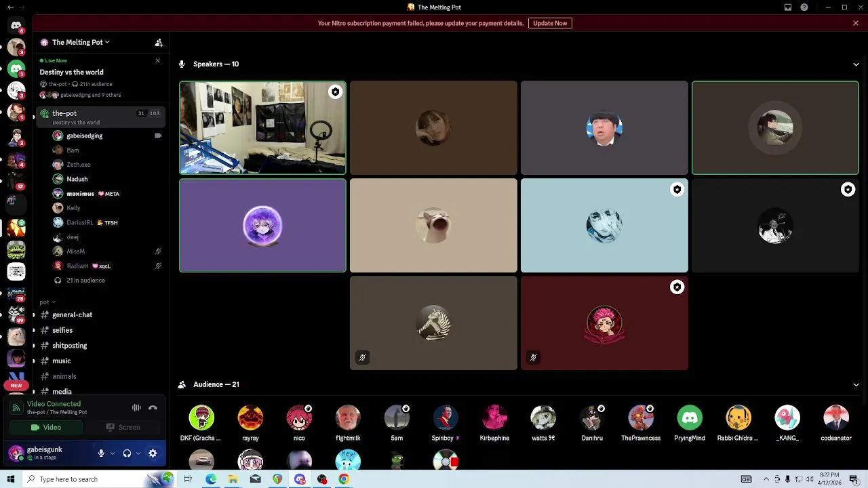Toggle the Video camera button
Image resolution: width=868 pixels, height=488 pixels.
click(46, 427)
